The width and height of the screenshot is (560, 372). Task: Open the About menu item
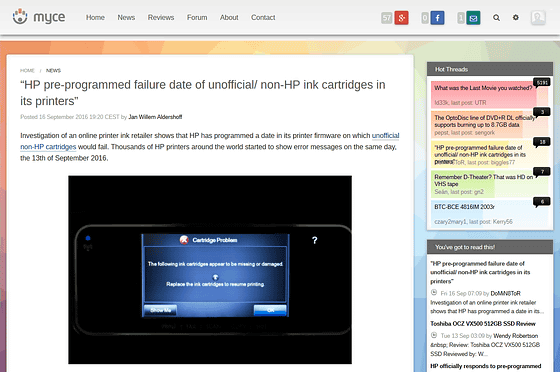[229, 17]
